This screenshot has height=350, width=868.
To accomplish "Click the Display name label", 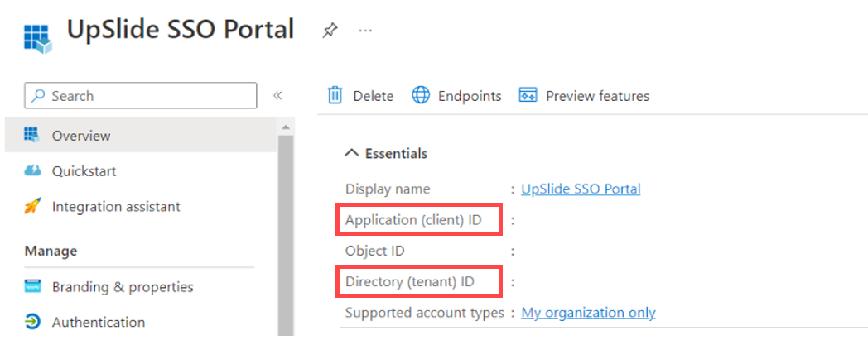I will pos(388,189).
